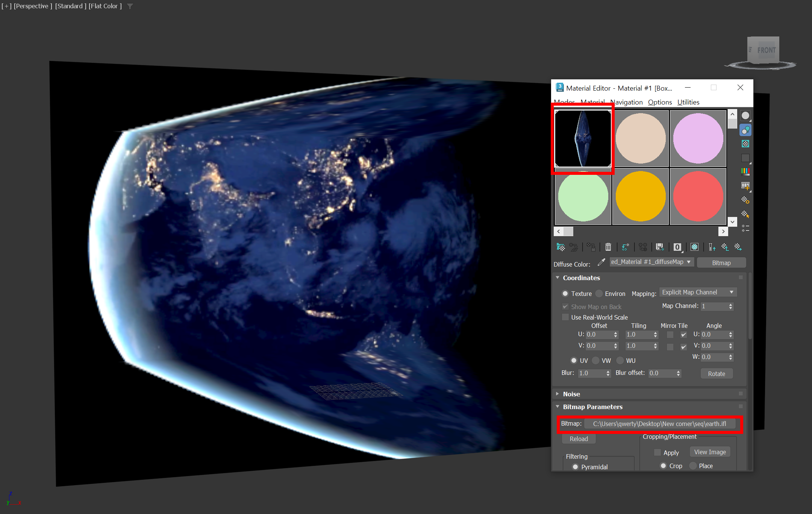Click the Video Color Check icon

[x=745, y=172]
